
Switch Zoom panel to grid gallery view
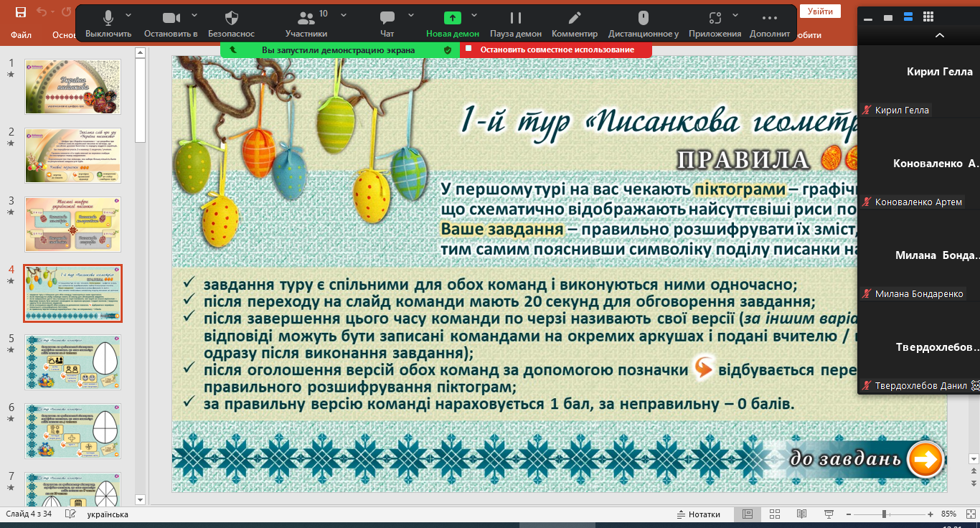click(x=928, y=17)
